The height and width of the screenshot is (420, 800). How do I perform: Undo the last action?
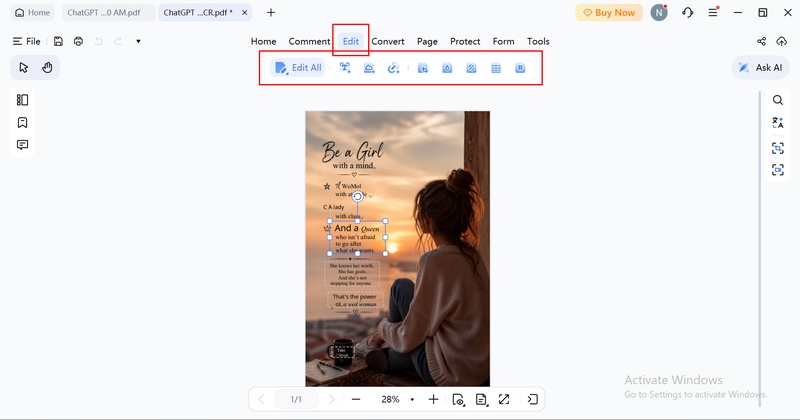(98, 41)
